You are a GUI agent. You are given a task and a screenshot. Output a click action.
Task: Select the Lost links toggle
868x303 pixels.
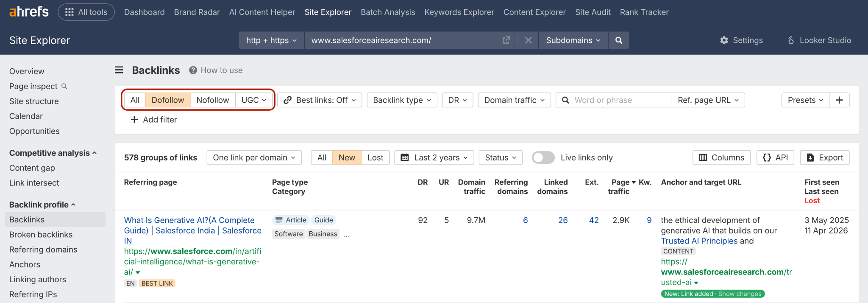coord(376,157)
